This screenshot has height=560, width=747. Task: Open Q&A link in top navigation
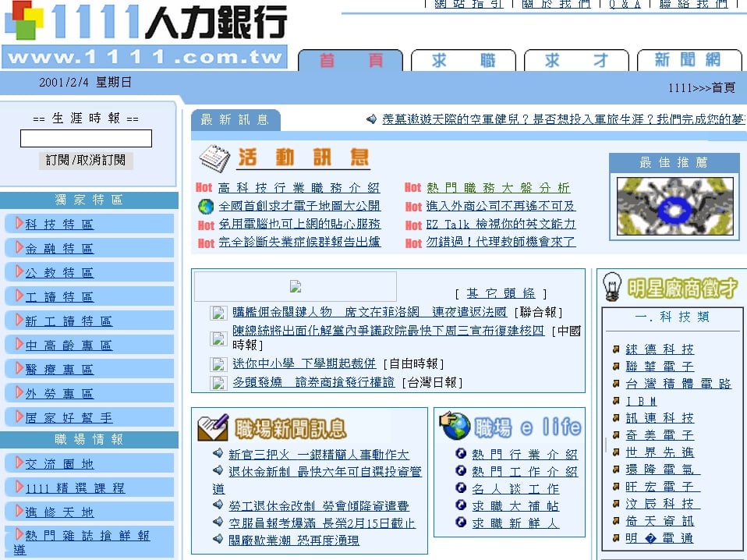pos(624,4)
